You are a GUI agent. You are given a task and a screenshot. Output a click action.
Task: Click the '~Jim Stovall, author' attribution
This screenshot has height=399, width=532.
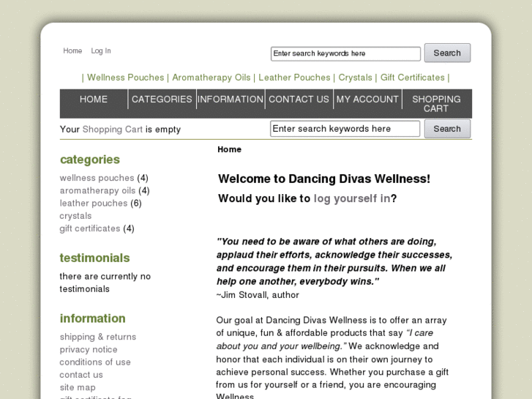click(x=258, y=295)
